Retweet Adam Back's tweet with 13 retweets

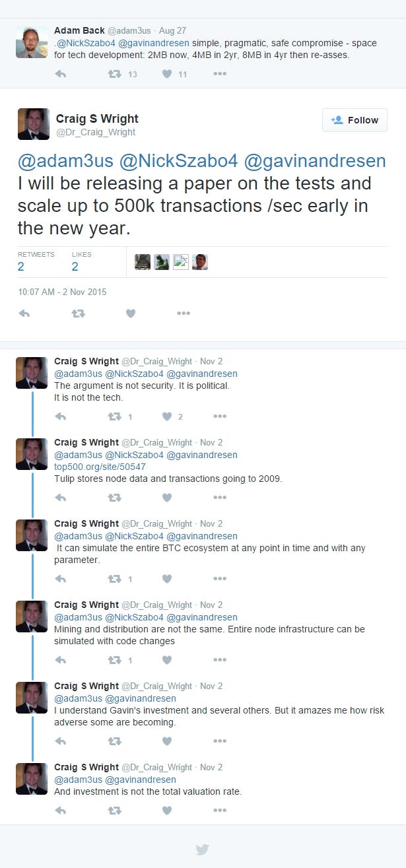coord(114,74)
